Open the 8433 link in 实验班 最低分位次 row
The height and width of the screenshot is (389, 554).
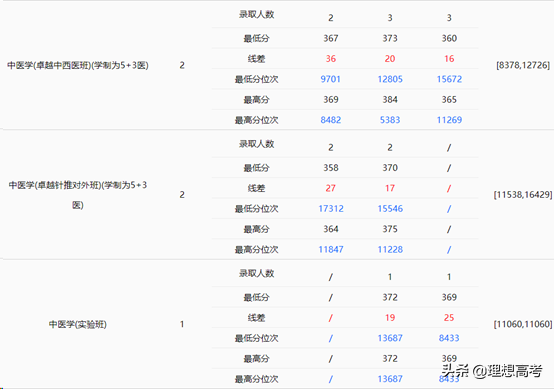click(x=449, y=338)
